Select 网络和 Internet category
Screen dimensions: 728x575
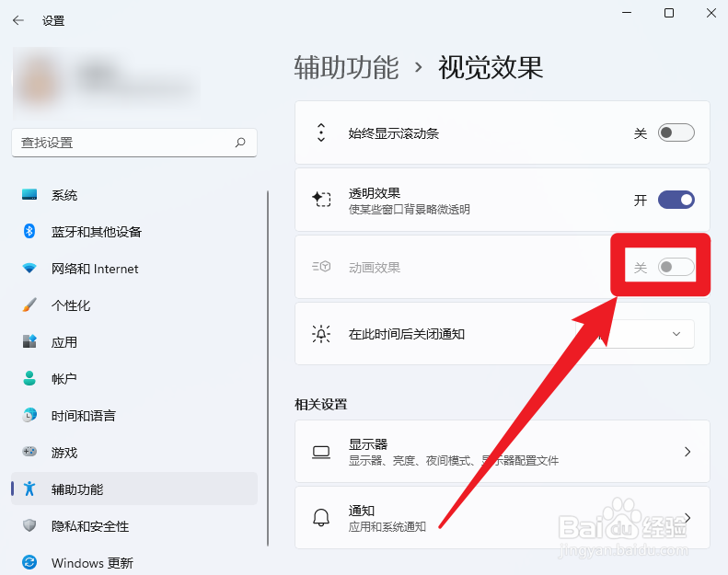coord(134,269)
